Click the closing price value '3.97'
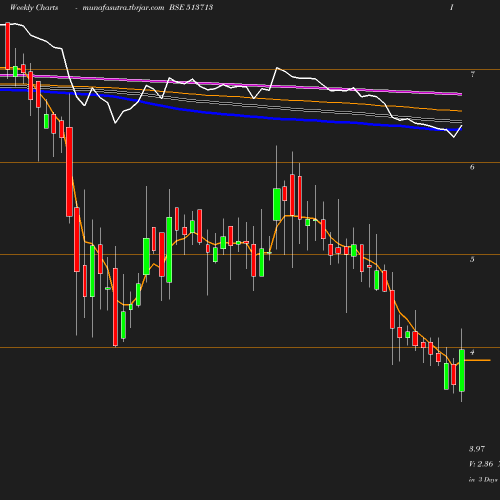This screenshot has width=500, height=500. point(477,449)
